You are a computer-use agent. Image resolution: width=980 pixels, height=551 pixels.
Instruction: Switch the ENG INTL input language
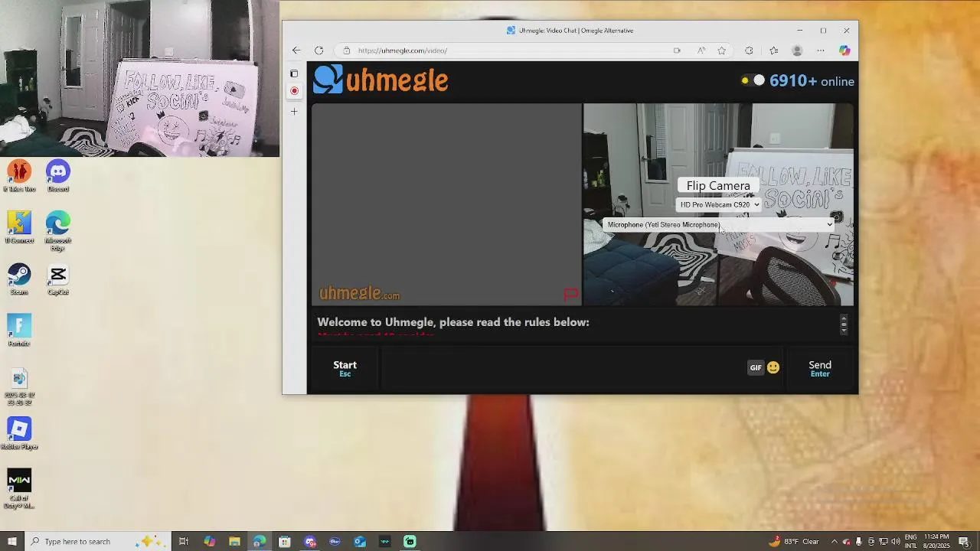point(911,541)
